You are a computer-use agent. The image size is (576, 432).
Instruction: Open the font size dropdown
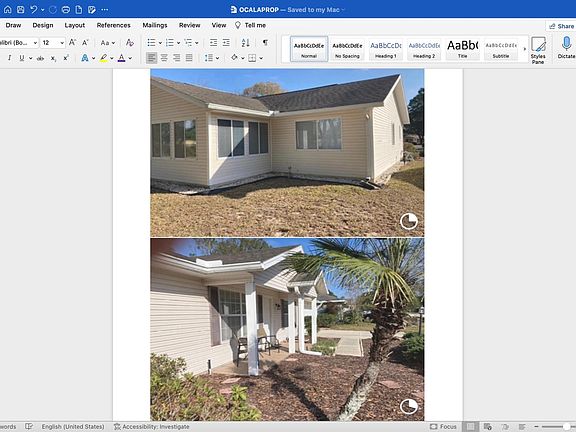(x=62, y=43)
